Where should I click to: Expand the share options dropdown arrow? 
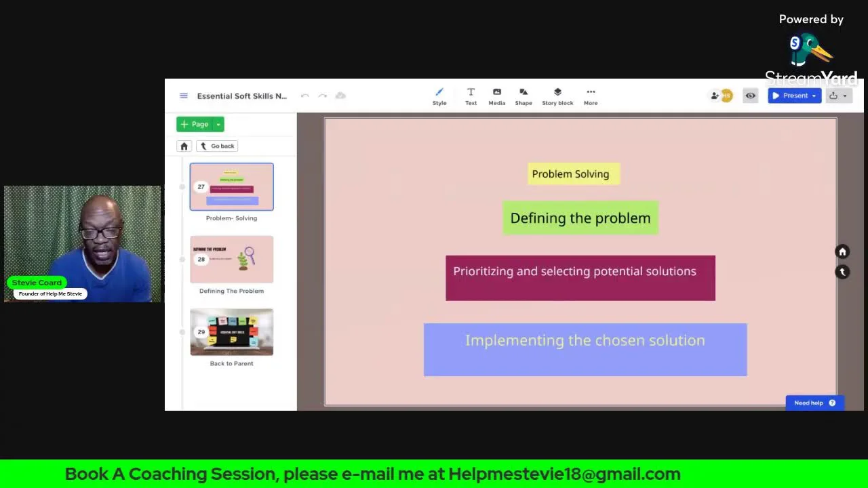coord(845,96)
